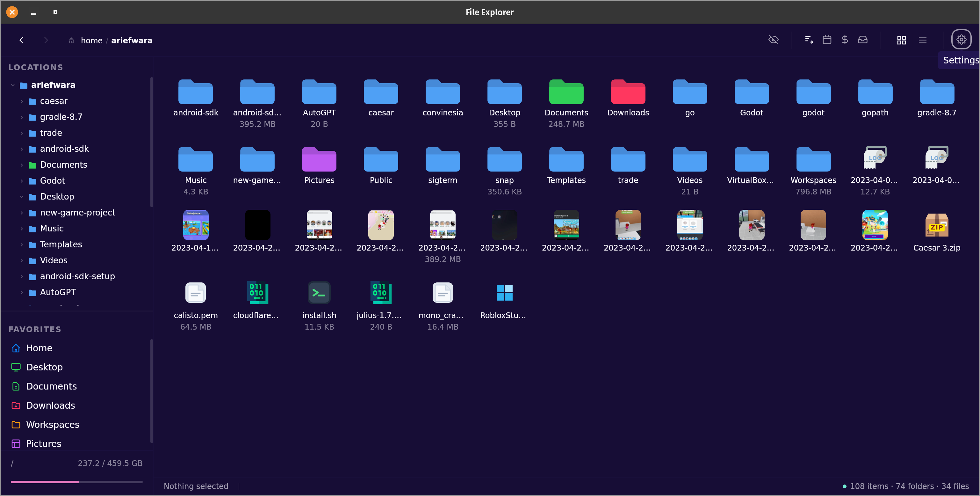Image resolution: width=980 pixels, height=496 pixels.
Task: Select the 2023-04-1 screenshot thumbnail
Action: pyautogui.click(x=196, y=225)
